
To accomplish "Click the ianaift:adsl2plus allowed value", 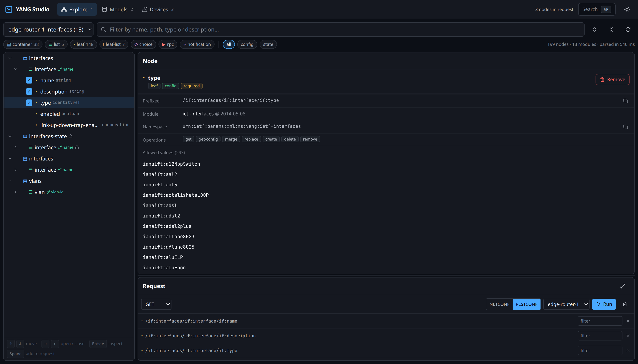I will click(167, 226).
